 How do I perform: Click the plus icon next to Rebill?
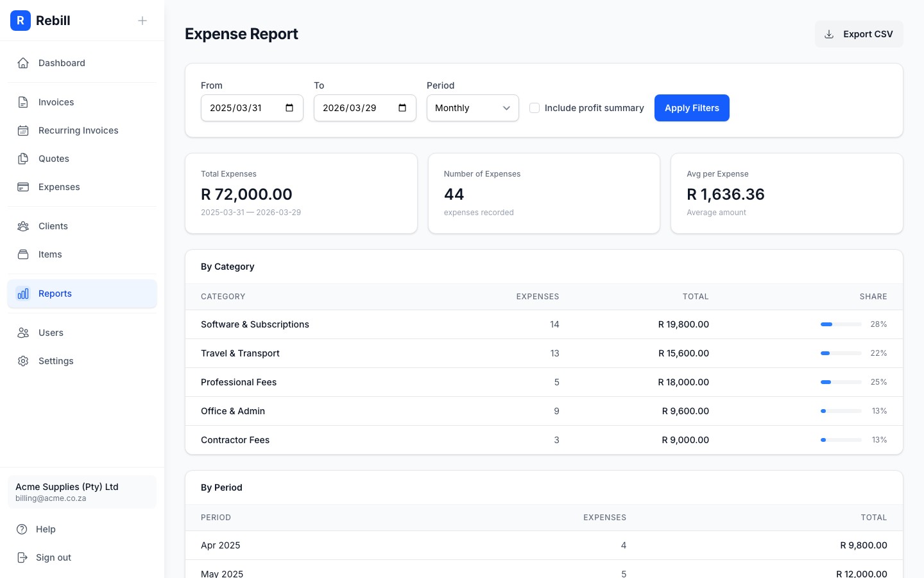(x=142, y=20)
